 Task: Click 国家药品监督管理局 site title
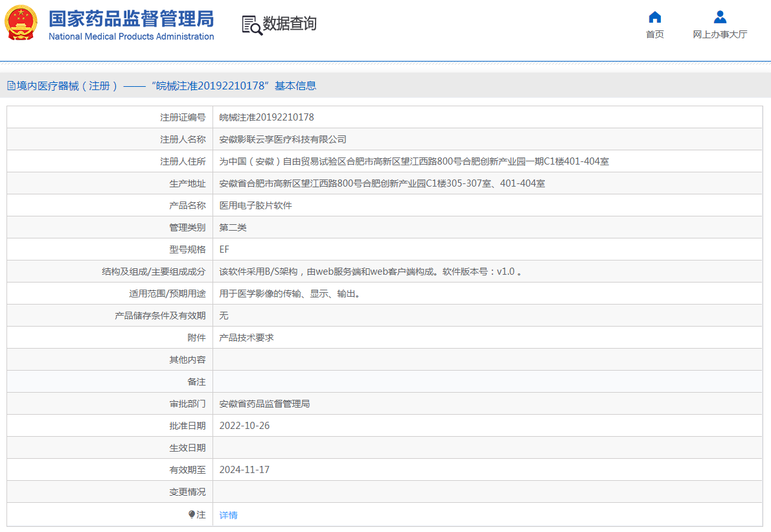(132, 19)
